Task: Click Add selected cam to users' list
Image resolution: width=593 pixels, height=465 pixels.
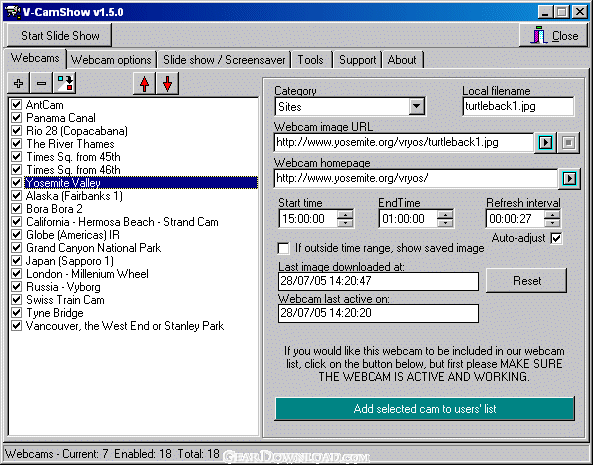Action: click(x=425, y=409)
